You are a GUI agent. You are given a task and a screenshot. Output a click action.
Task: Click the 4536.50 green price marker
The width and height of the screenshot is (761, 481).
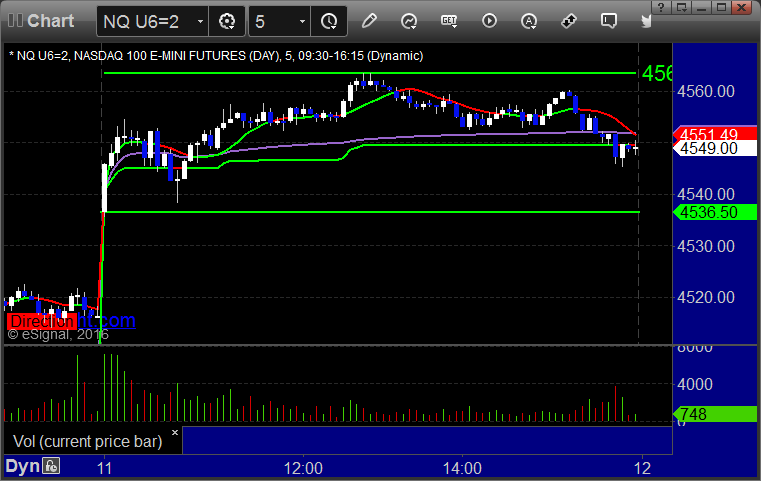point(714,212)
